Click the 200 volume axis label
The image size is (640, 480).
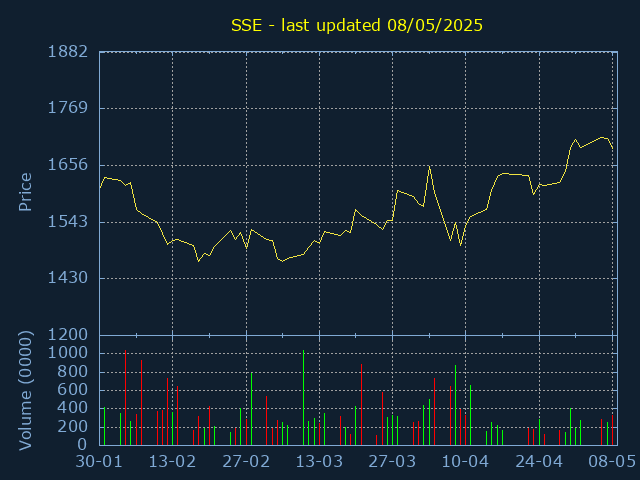pos(73,427)
